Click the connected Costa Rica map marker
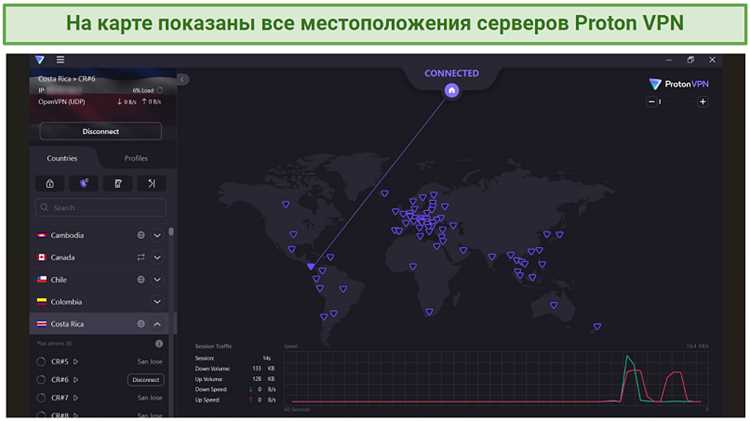Screen dimensions: 750x421 click(311, 266)
